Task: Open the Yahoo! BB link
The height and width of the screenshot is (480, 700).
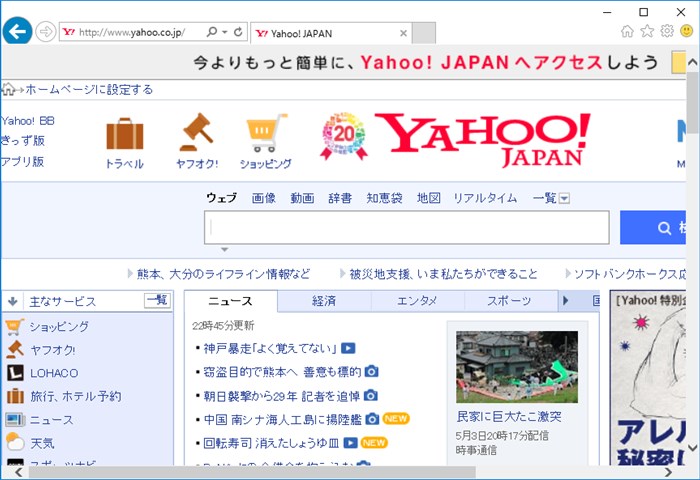Action: point(28,121)
